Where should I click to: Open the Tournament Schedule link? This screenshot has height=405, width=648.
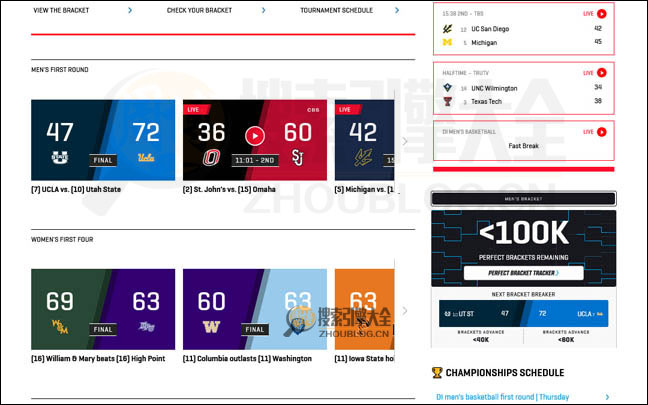336,10
